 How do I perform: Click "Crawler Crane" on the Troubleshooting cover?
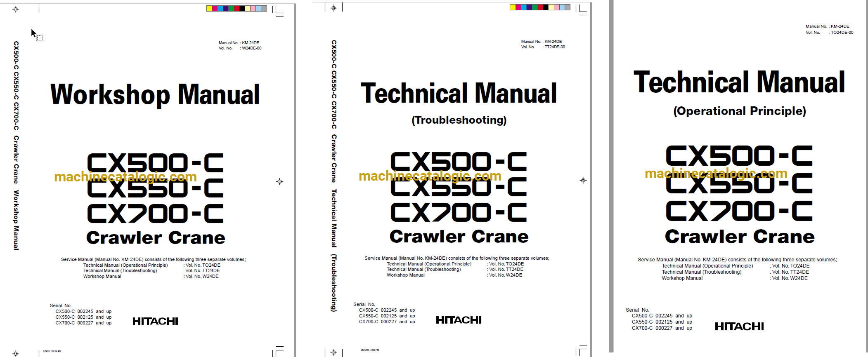click(x=459, y=237)
